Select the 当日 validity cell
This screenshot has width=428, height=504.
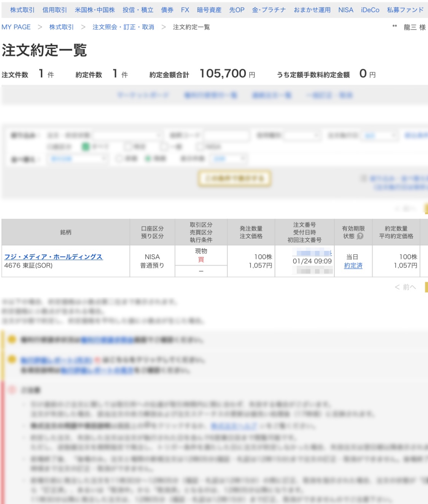coord(353,257)
